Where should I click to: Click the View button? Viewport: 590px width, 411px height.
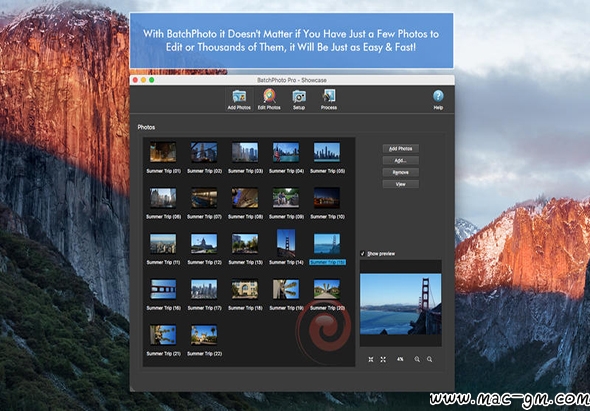[x=401, y=184]
